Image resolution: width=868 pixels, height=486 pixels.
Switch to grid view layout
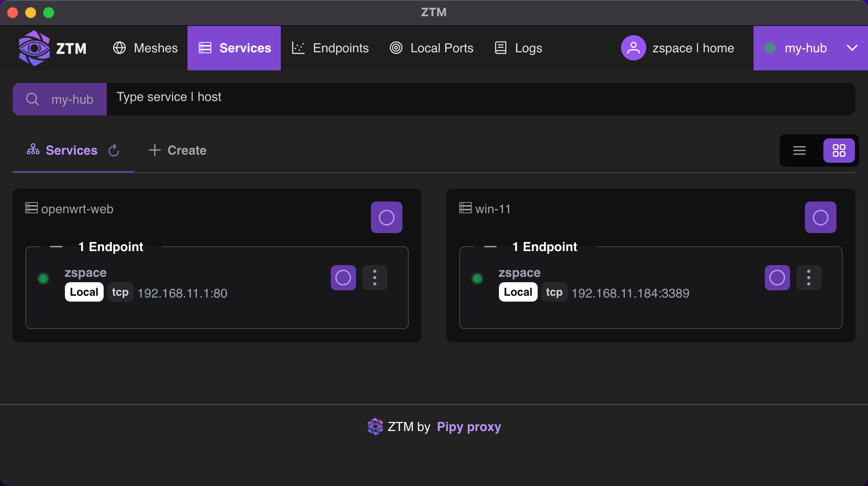click(839, 151)
